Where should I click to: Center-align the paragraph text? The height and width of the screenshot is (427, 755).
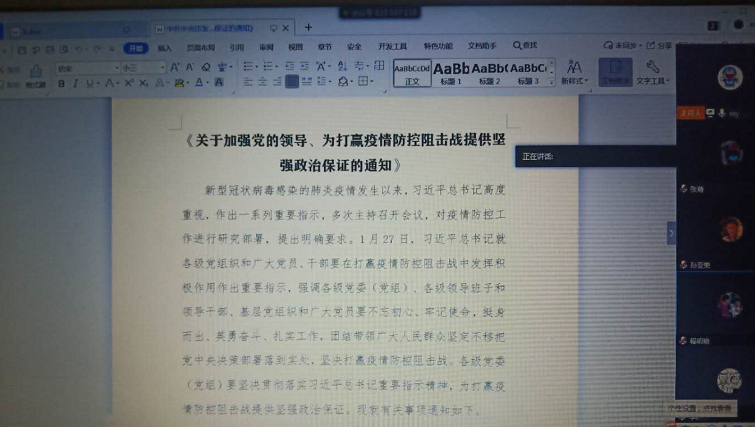262,82
